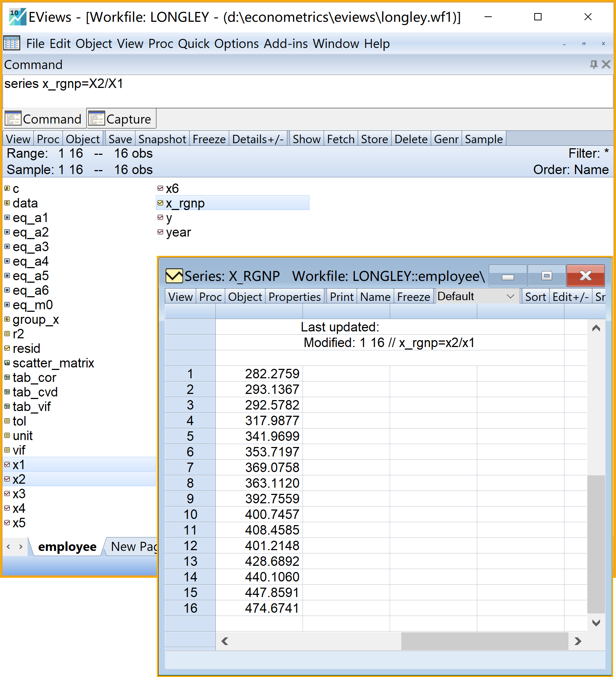Viewport: 616px width, 677px height.
Task: Select the coefficient vector c icon
Action: pos(7,189)
